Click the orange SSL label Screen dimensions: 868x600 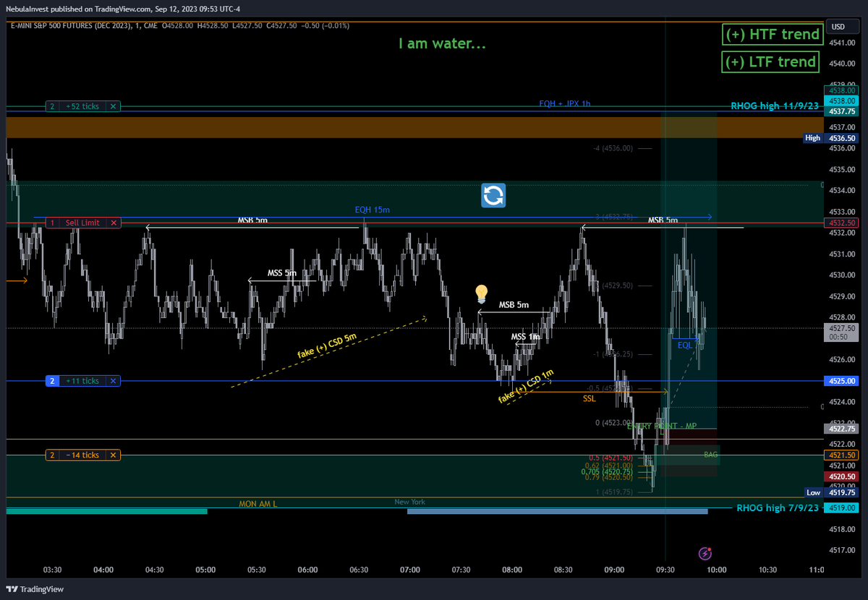(x=590, y=398)
